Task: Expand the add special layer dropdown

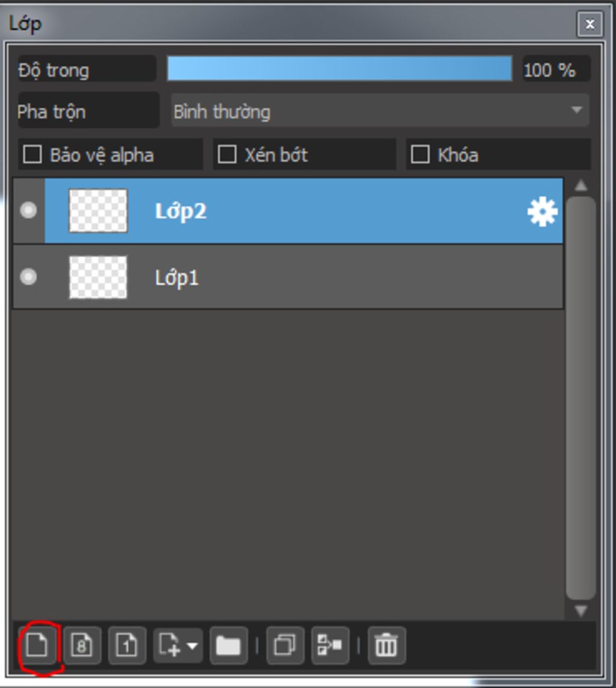Action: pyautogui.click(x=192, y=645)
